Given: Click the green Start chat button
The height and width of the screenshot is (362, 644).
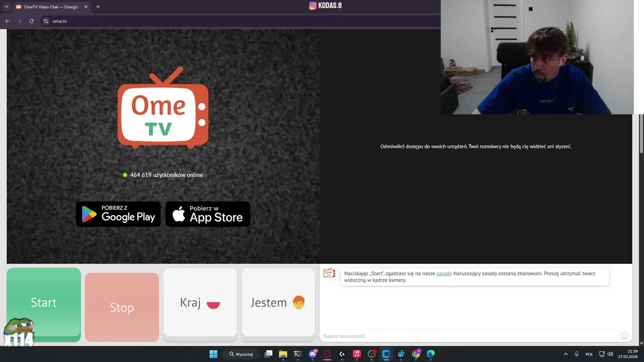Looking at the screenshot, I should pyautogui.click(x=44, y=304).
